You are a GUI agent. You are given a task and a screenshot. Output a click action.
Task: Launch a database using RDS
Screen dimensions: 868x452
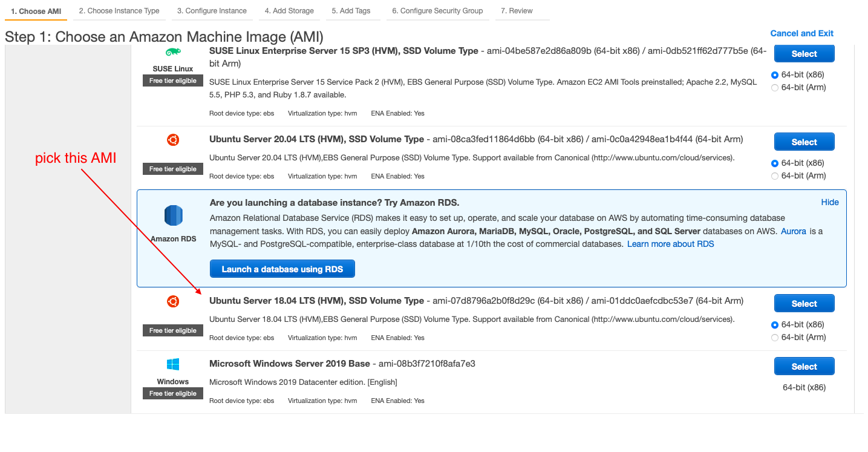282,269
